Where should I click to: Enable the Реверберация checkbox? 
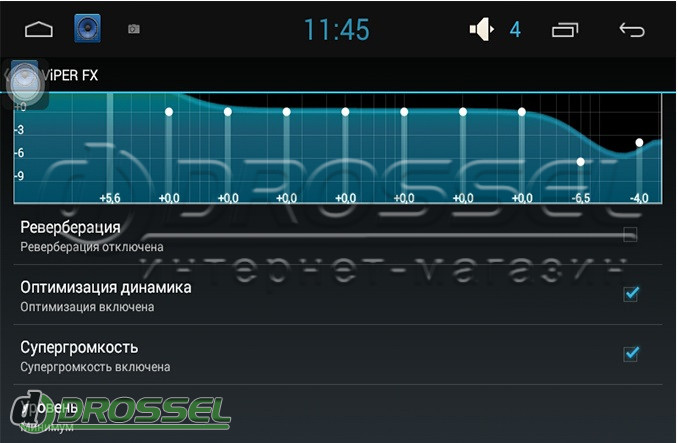point(630,234)
